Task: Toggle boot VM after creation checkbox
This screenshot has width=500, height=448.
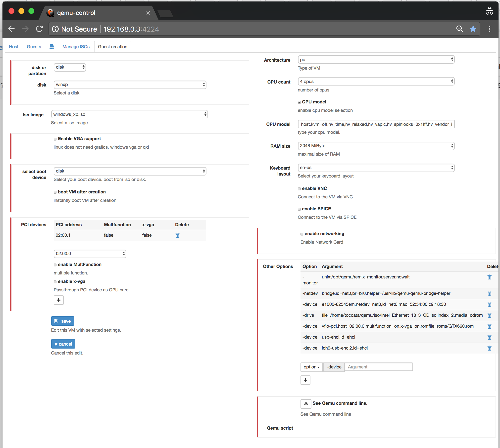Action: click(x=54, y=192)
